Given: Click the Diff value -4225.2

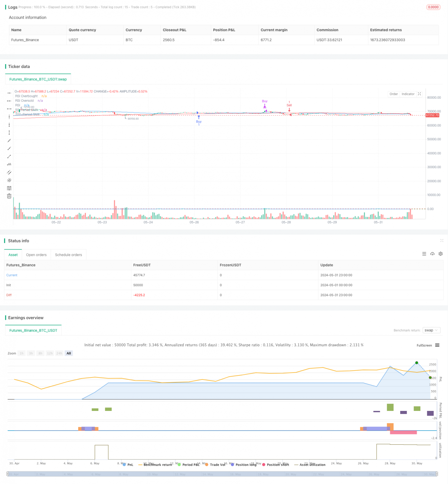Looking at the screenshot, I should 139,295.
